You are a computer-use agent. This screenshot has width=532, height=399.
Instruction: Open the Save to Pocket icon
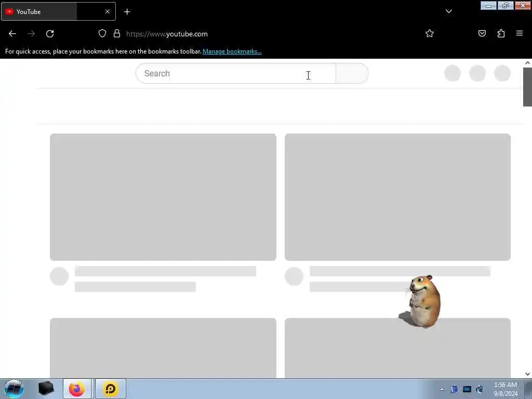[x=482, y=33]
